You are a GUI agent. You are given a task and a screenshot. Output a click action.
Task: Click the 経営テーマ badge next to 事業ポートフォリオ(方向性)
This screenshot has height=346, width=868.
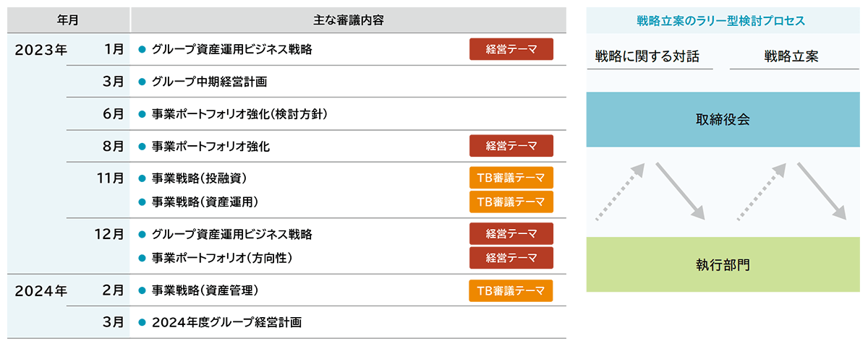(511, 257)
